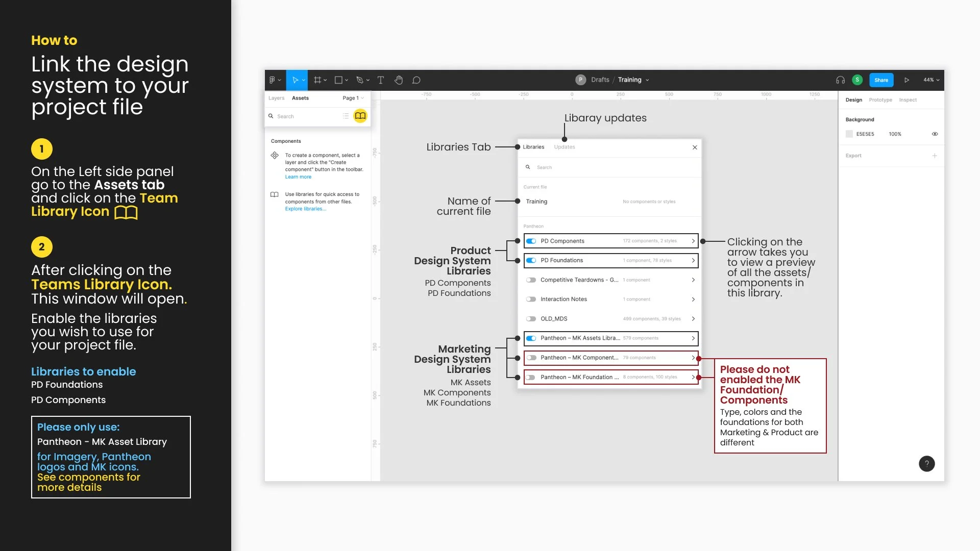Image resolution: width=980 pixels, height=551 pixels.
Task: Open the 44% zoom dropdown
Action: 931,80
